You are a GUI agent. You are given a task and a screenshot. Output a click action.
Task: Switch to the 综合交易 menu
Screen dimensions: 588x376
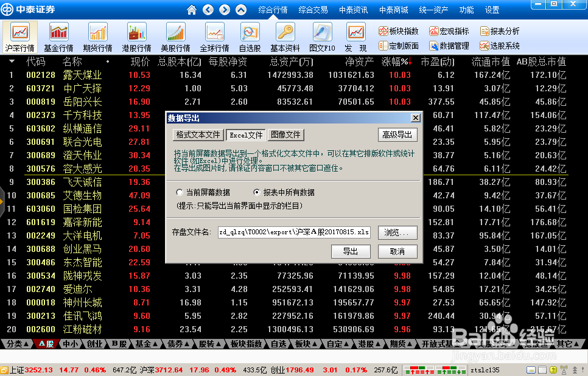[x=313, y=9]
